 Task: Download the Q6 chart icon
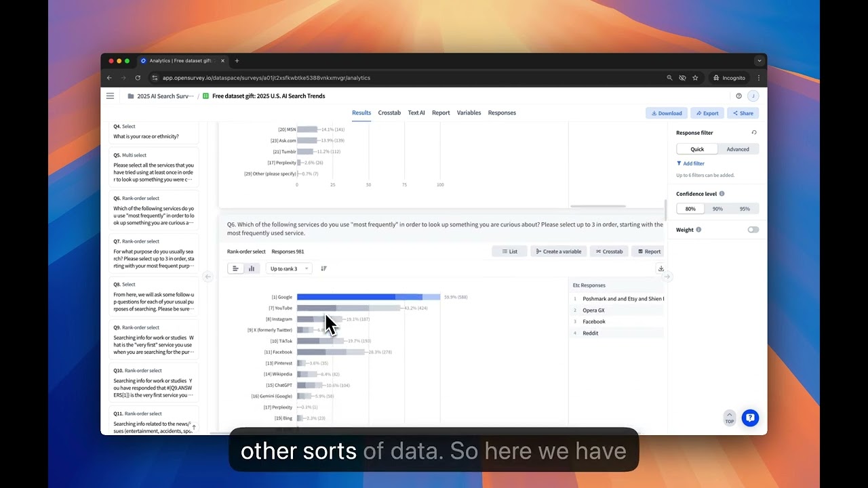(660, 268)
